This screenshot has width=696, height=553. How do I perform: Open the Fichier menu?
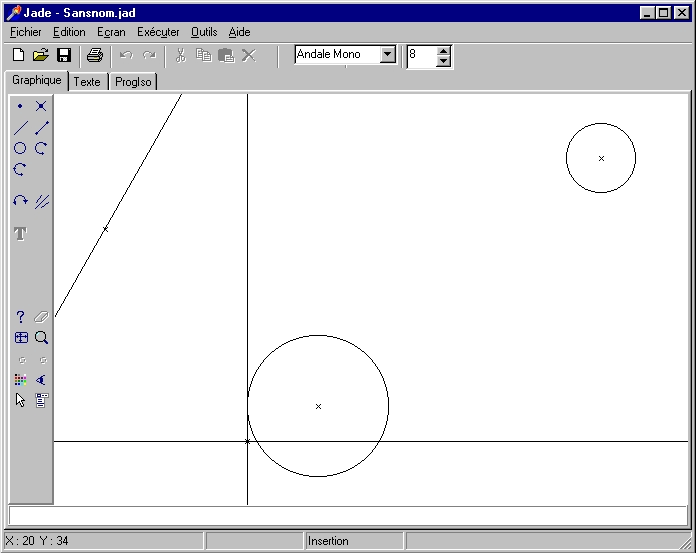(25, 32)
